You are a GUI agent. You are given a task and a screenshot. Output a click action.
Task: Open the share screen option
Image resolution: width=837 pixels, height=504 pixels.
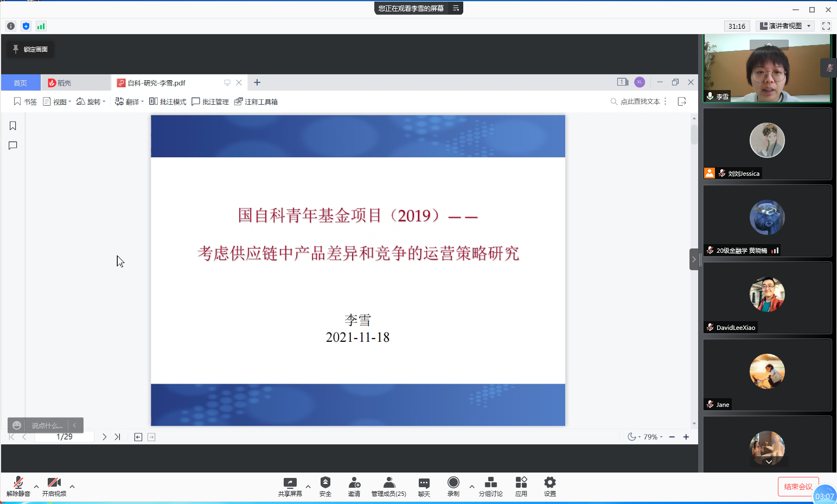coord(290,486)
